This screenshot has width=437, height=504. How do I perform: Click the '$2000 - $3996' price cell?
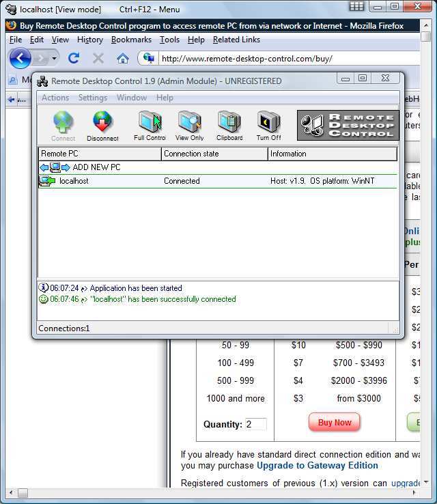[x=359, y=380]
